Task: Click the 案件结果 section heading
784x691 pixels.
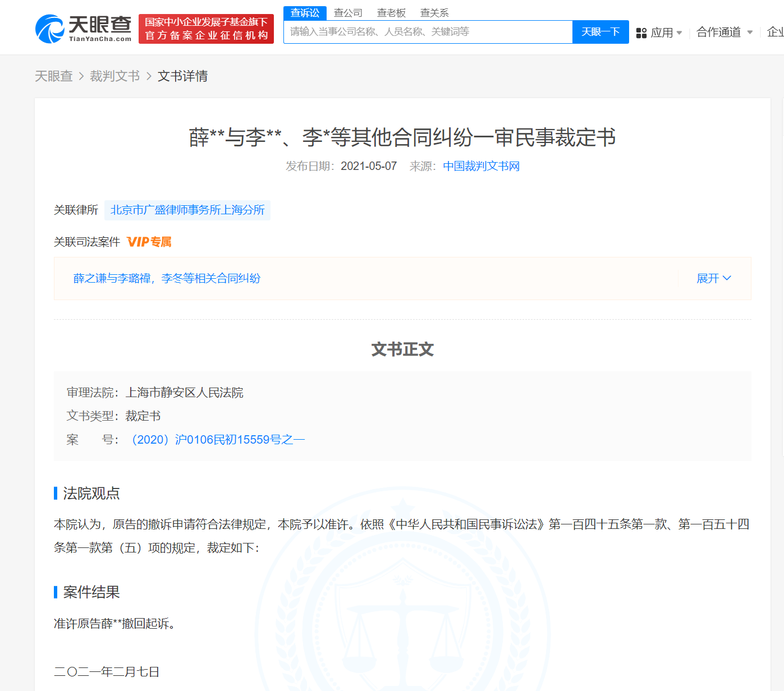Action: tap(91, 592)
